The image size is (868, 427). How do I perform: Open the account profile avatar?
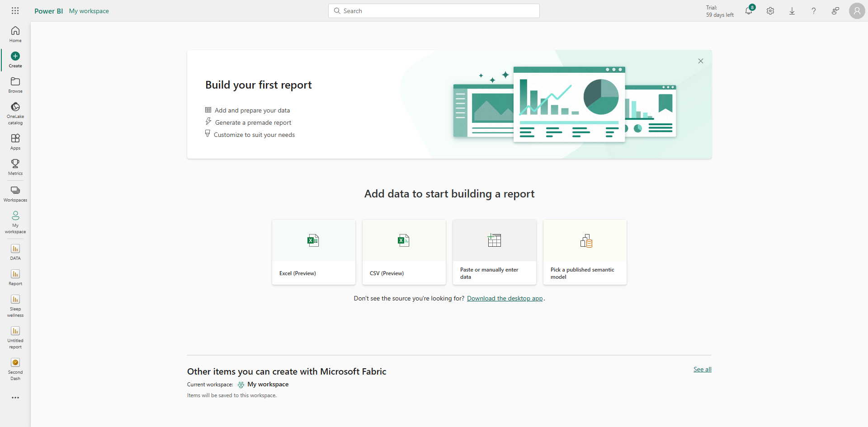857,11
